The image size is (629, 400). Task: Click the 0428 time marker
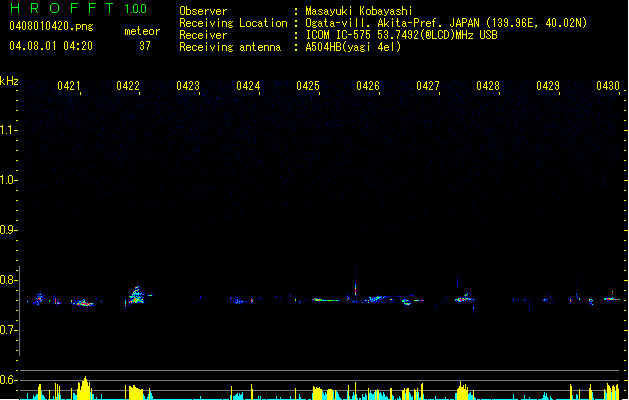tap(488, 86)
